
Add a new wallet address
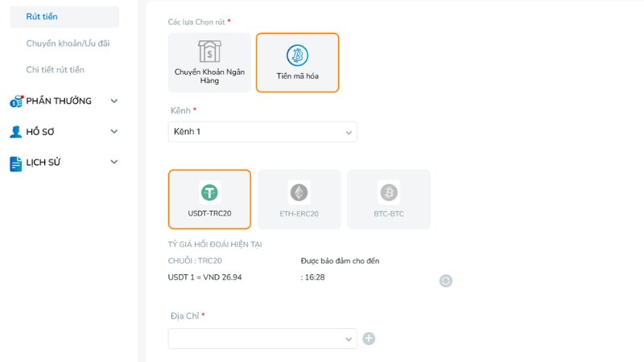tap(369, 339)
